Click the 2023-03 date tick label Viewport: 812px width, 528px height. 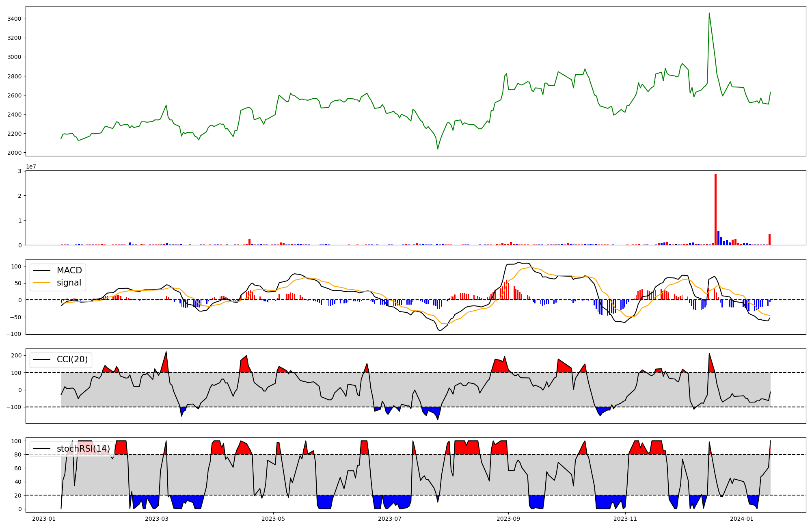point(156,519)
